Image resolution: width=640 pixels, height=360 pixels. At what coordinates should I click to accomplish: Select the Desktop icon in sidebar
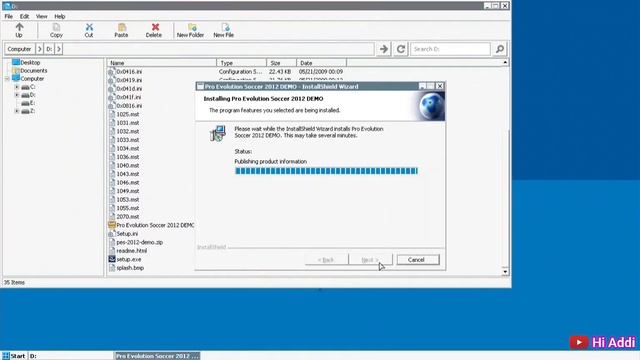16,62
